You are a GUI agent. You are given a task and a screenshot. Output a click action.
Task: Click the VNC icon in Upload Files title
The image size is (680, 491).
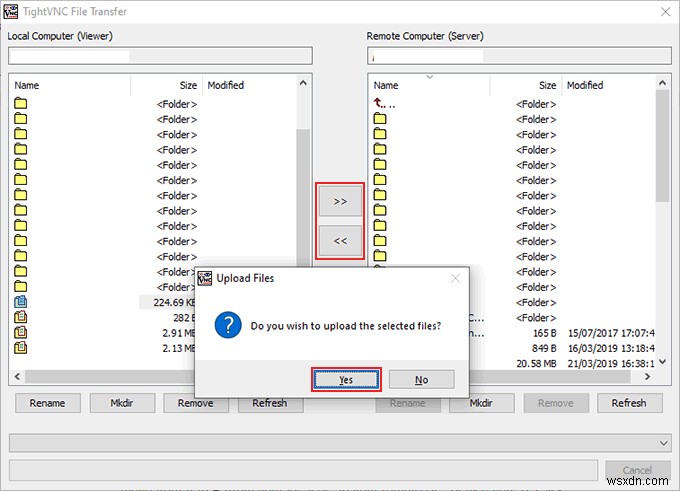pos(205,278)
